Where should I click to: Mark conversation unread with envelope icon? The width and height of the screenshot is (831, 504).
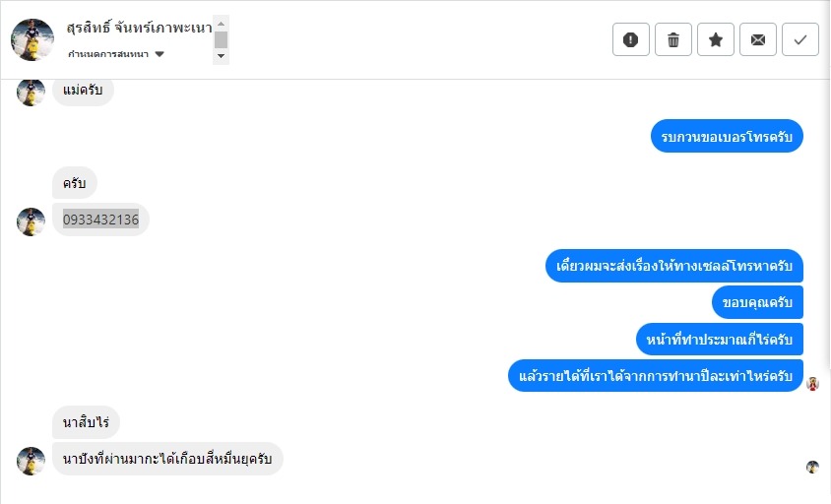tap(758, 39)
